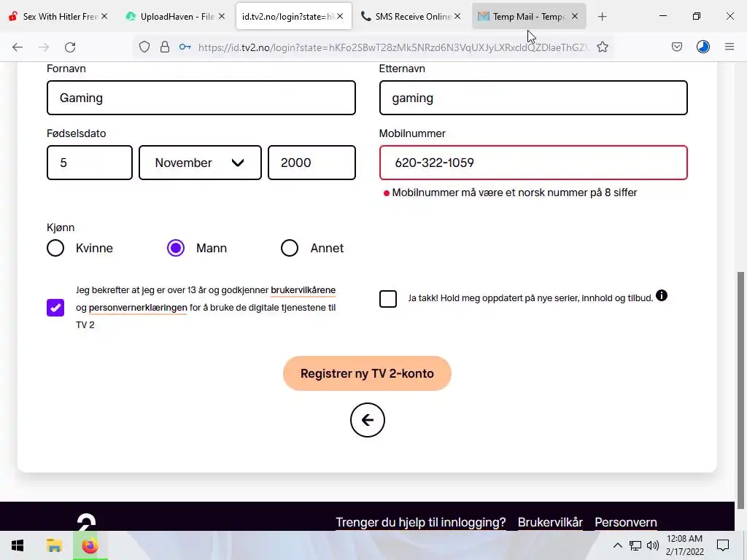747x560 pixels.
Task: Click the Etternavn input field
Action: 533,98
